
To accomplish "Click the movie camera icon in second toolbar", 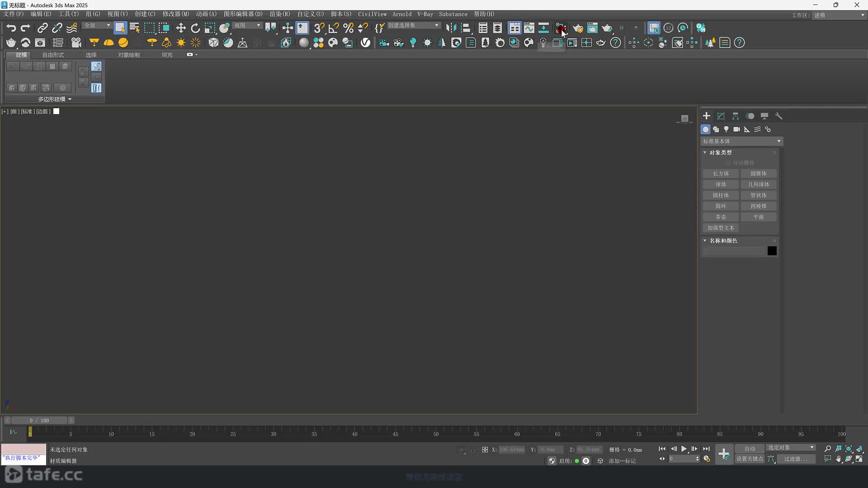I will (x=76, y=42).
